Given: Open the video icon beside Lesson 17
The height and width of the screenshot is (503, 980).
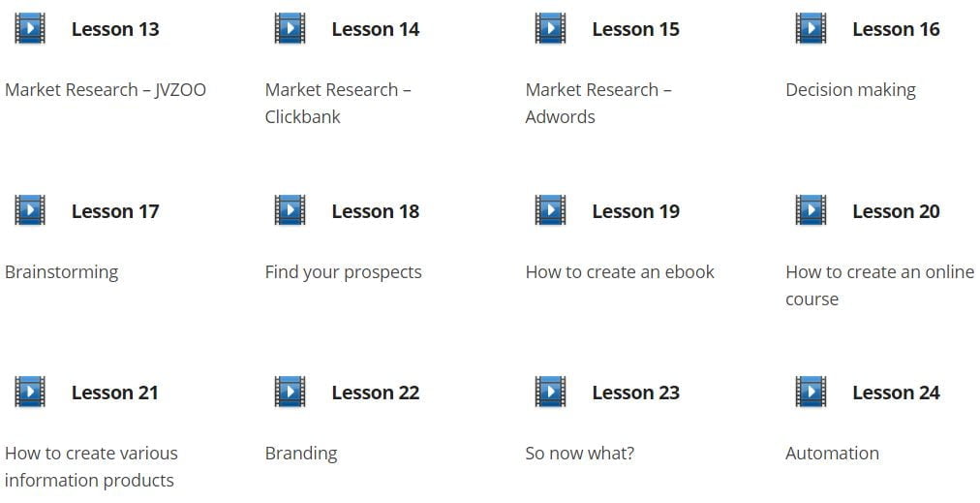Looking at the screenshot, I should [30, 210].
